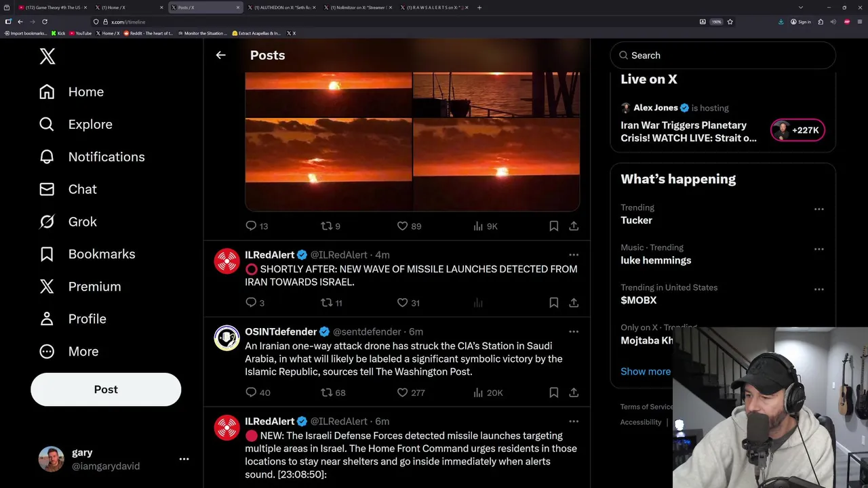Screen dimensions: 868x488
Task: Bookmark the SHORTLY AFTER missile post
Action: [554, 302]
